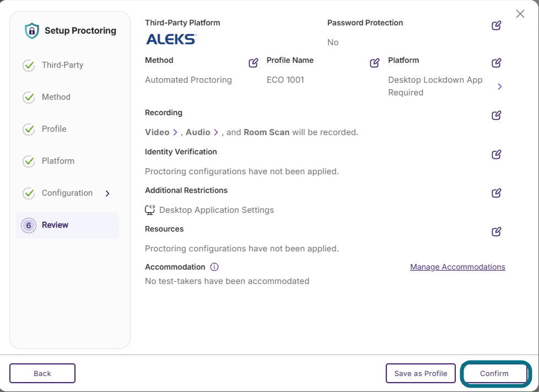Edit the Recording settings

click(496, 115)
